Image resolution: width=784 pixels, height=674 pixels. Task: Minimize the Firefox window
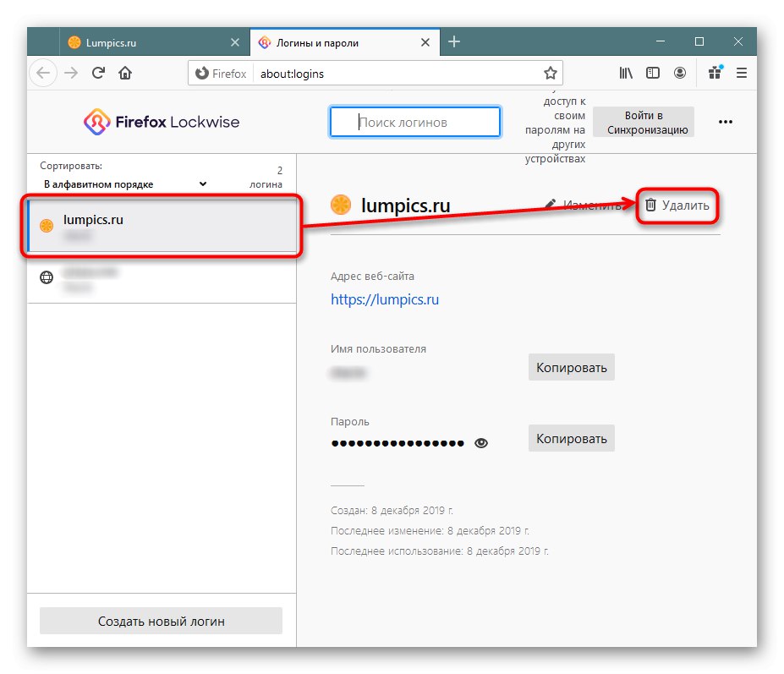coord(660,41)
